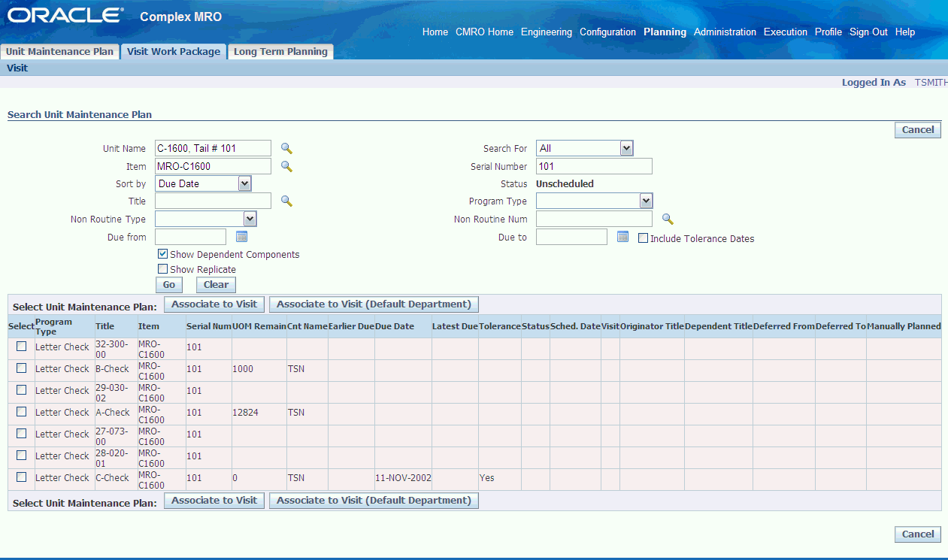Click top Associate to Visit (Default Department)
Image resolution: width=948 pixels, height=560 pixels.
[374, 304]
